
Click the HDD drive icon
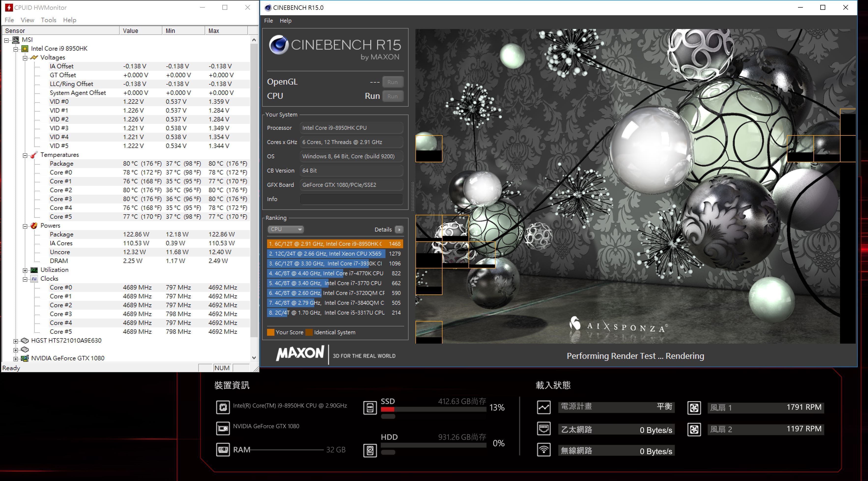(370, 450)
